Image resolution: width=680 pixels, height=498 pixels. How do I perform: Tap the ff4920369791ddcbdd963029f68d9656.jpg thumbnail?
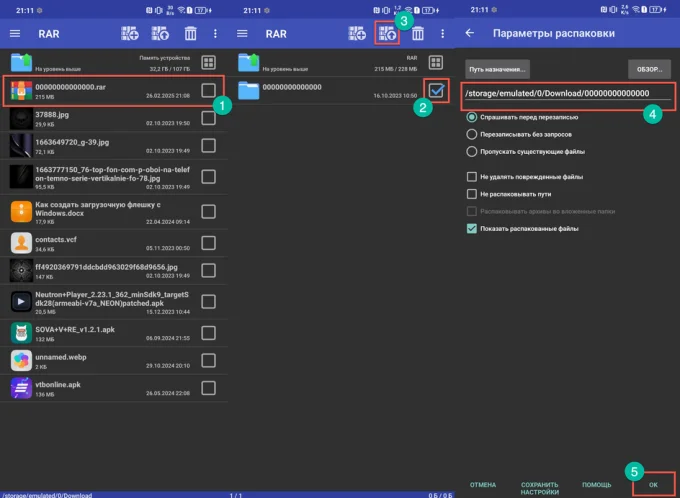pos(21,270)
